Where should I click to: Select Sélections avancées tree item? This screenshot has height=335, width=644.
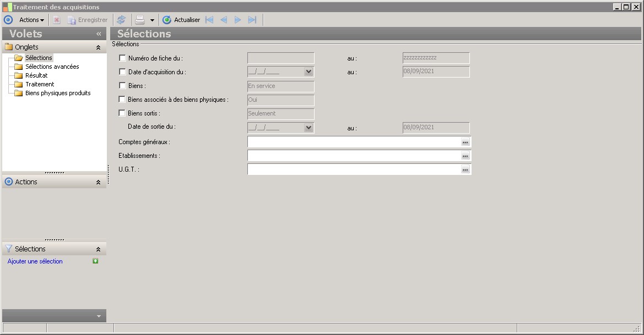pyautogui.click(x=52, y=67)
